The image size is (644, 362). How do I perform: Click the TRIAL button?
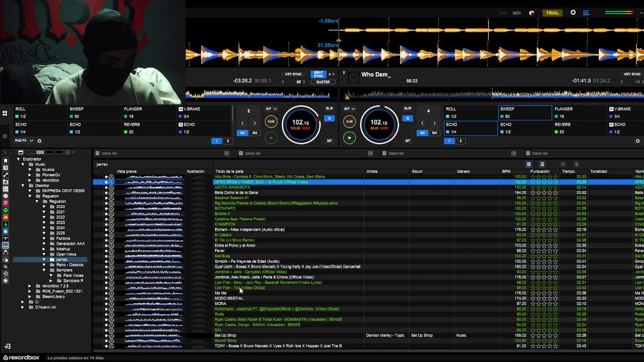pos(552,13)
